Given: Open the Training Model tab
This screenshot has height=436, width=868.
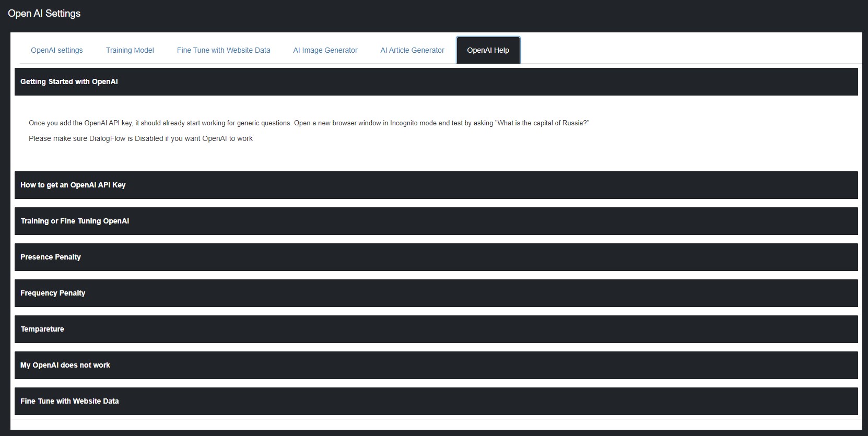Looking at the screenshot, I should coord(130,50).
